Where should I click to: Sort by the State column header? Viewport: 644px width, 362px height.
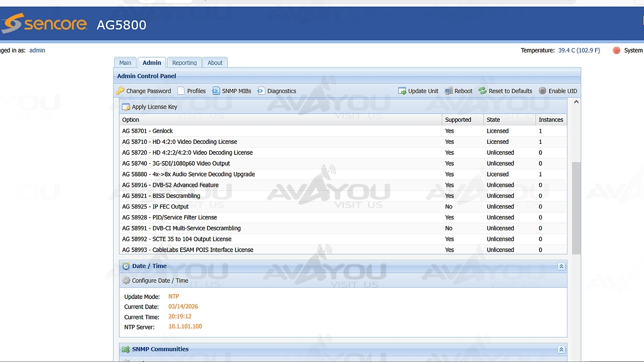coord(493,120)
